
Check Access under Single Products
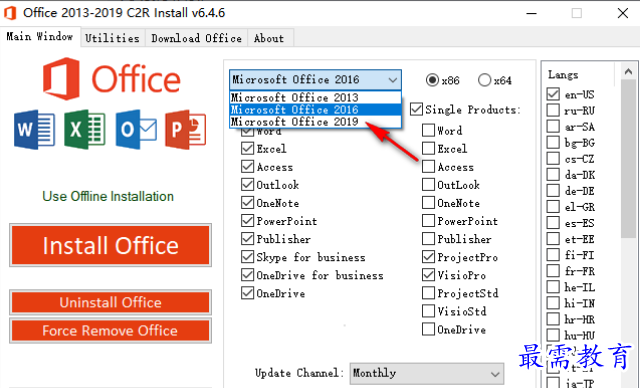click(428, 166)
